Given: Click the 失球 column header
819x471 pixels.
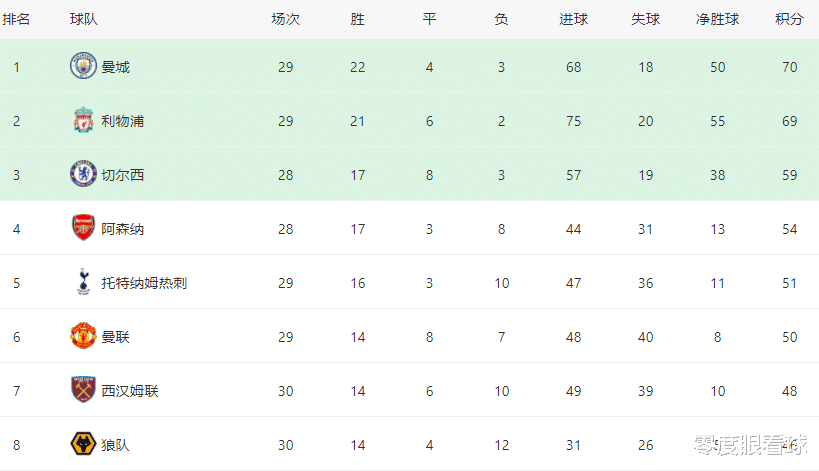Looking at the screenshot, I should tap(646, 19).
